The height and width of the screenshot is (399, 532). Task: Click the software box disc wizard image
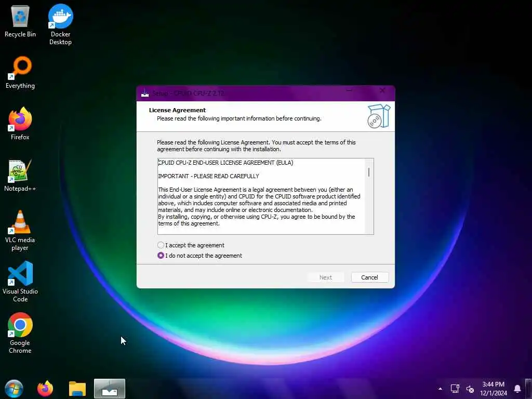pos(379,116)
